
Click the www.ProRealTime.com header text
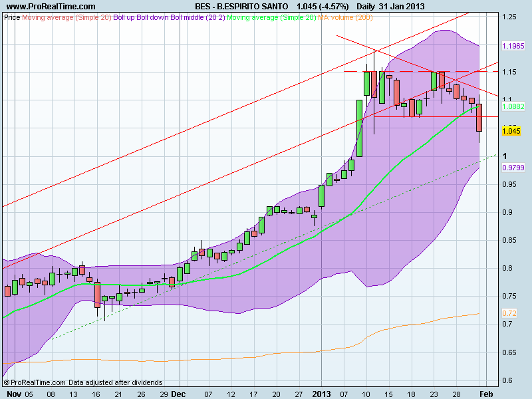(51, 7)
